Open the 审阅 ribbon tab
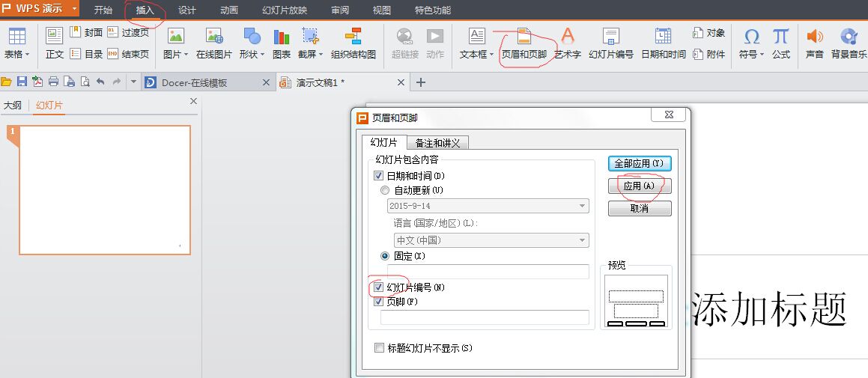The width and height of the screenshot is (868, 378). click(x=340, y=10)
